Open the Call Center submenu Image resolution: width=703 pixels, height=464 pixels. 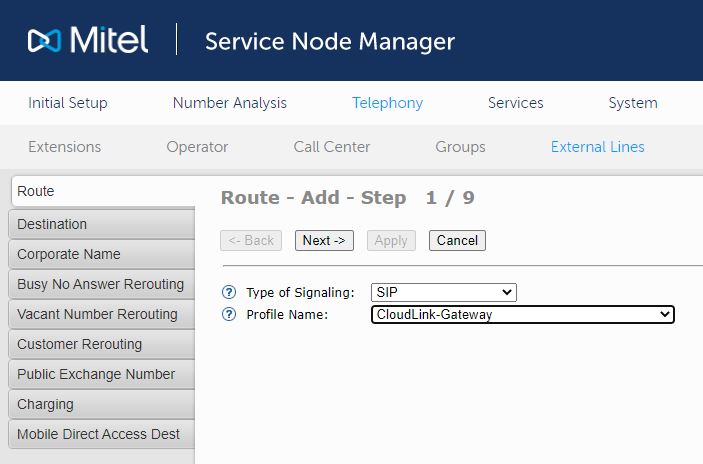pos(331,147)
